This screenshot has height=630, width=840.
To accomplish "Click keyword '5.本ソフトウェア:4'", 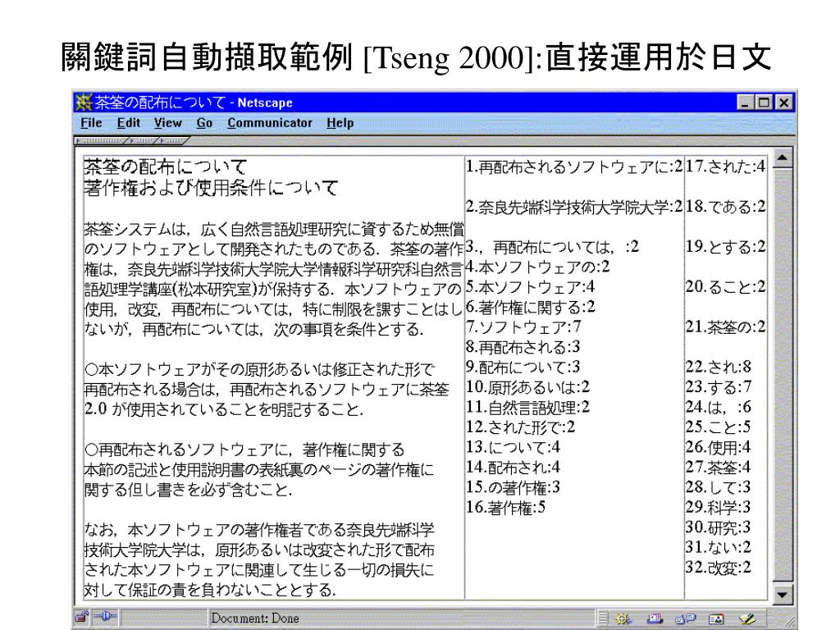I will 530,287.
